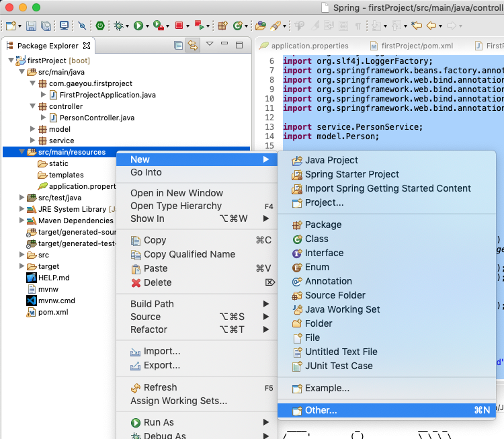The height and width of the screenshot is (439, 504).
Task: Choose Java Project in New submenu
Action: pyautogui.click(x=386, y=160)
